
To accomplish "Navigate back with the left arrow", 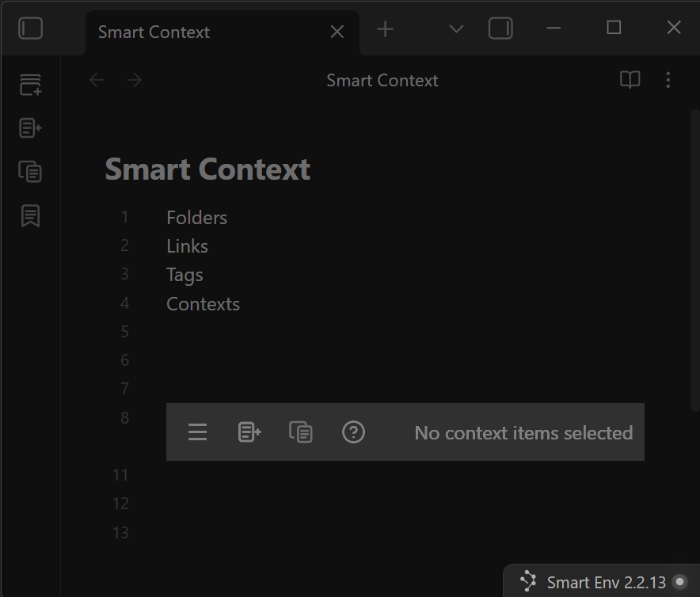I will [97, 80].
